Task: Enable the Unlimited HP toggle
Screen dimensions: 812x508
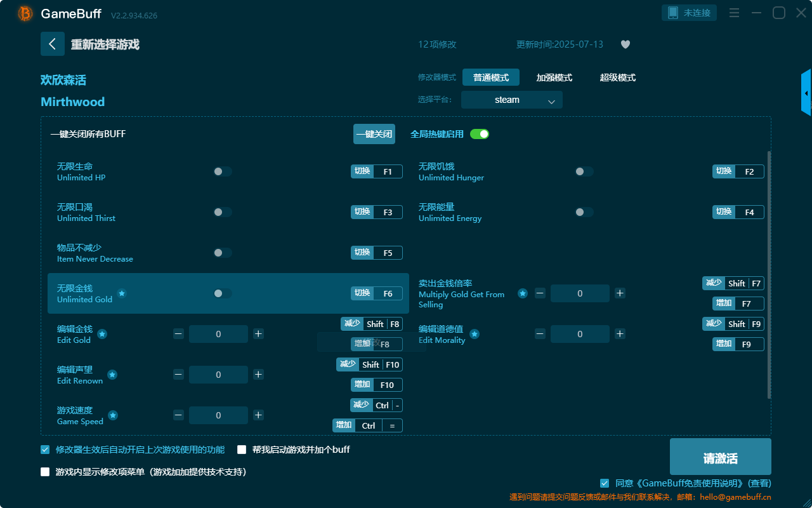Action: (223, 171)
